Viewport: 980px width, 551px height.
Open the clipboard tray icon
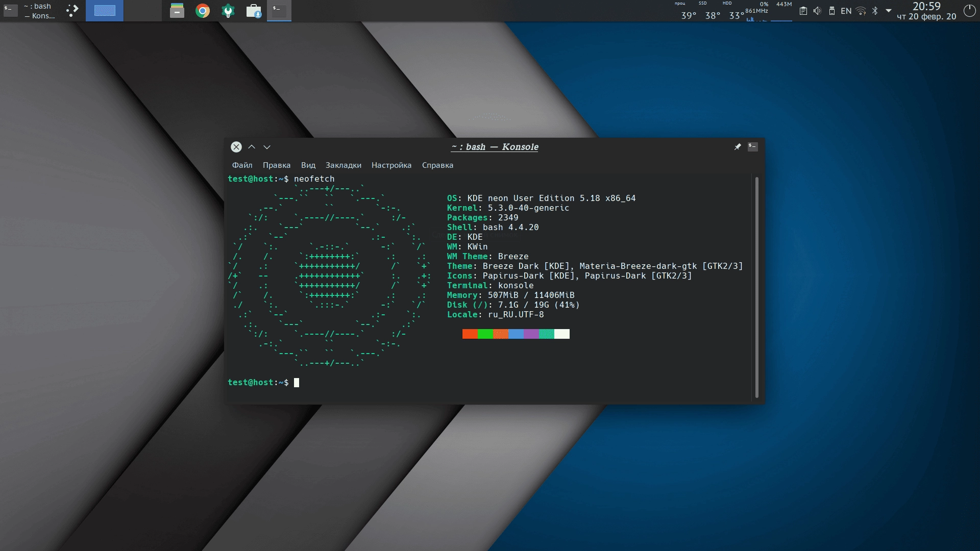pyautogui.click(x=803, y=11)
